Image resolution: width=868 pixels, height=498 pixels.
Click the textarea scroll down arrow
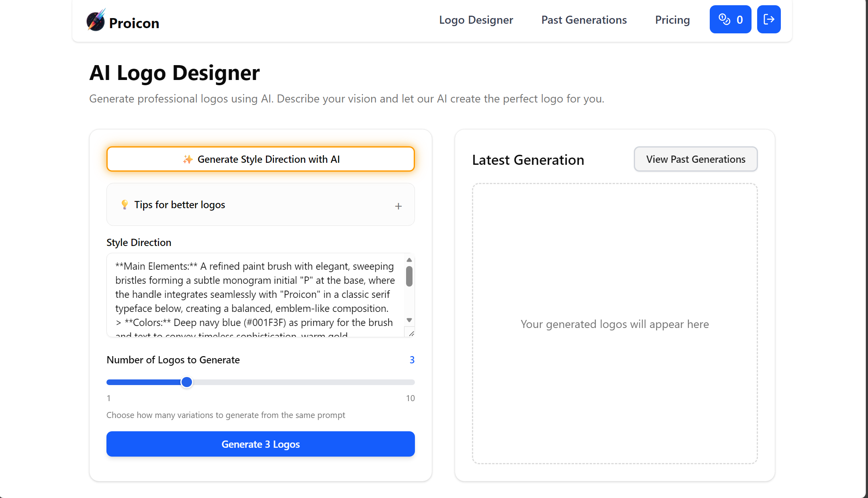coord(409,320)
